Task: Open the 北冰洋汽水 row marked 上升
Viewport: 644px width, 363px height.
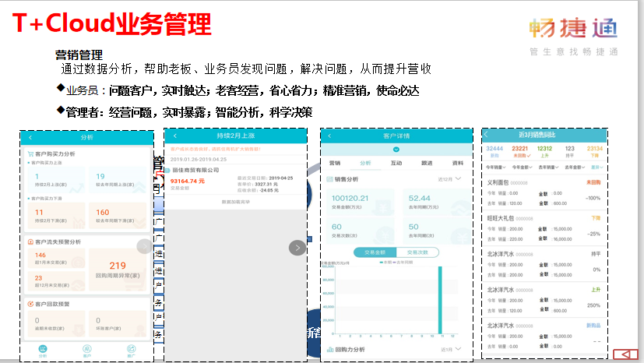Action: tap(544, 300)
